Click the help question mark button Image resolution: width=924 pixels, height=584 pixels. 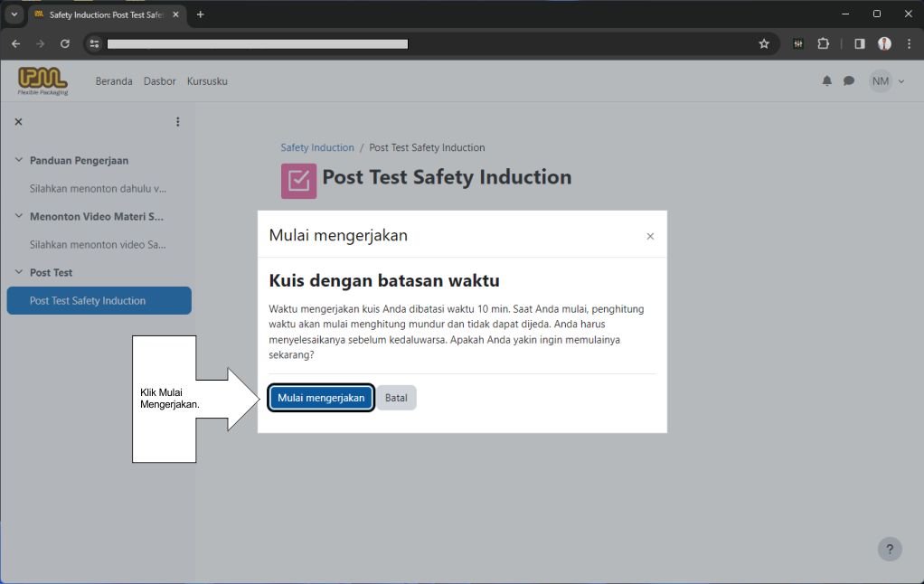pyautogui.click(x=890, y=549)
